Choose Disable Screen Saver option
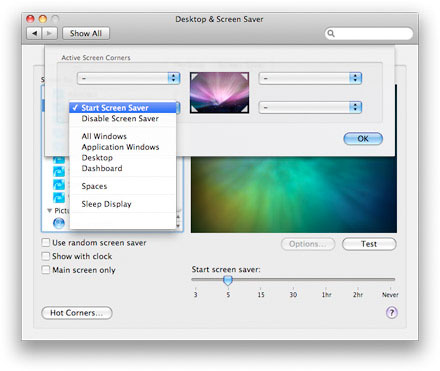This screenshot has height=371, width=440. point(123,119)
